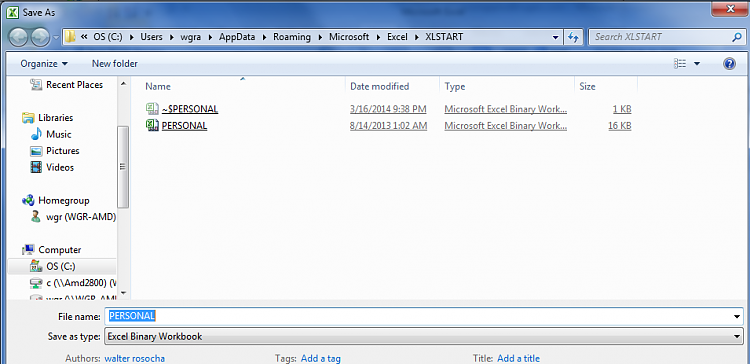Click the Libraries folder icon
The height and width of the screenshot is (364, 750).
28,118
